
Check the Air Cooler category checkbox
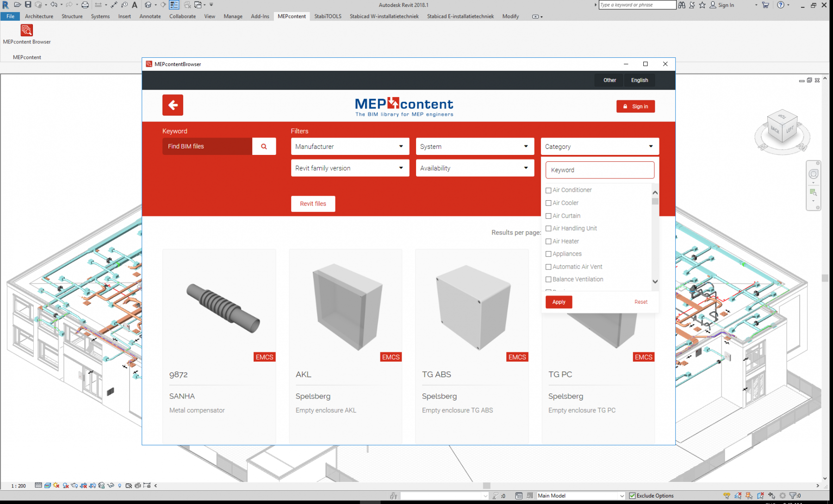(548, 203)
